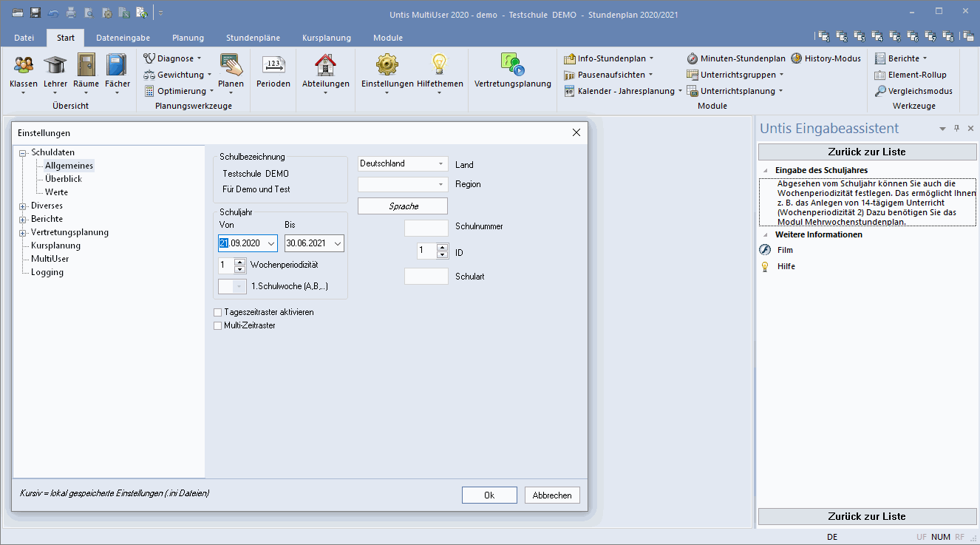Image resolution: width=980 pixels, height=545 pixels.
Task: Open Hilfethemen lightbulb icon
Action: pos(440,65)
